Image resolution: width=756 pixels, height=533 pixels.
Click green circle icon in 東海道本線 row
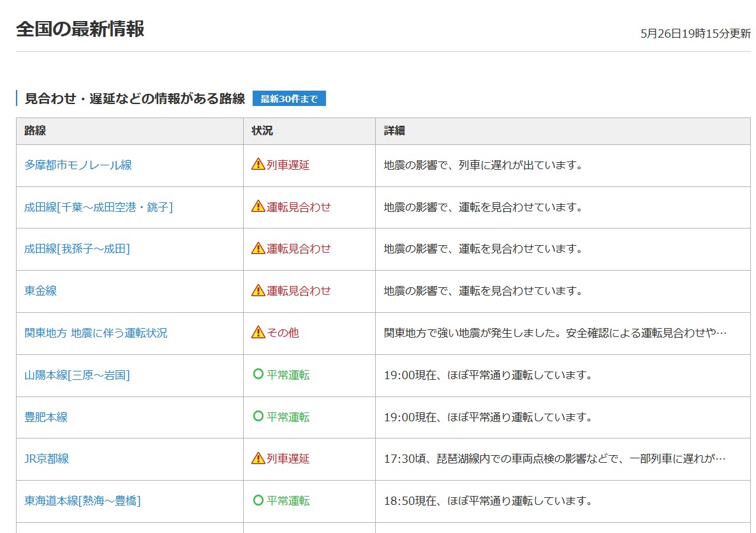pyautogui.click(x=258, y=500)
